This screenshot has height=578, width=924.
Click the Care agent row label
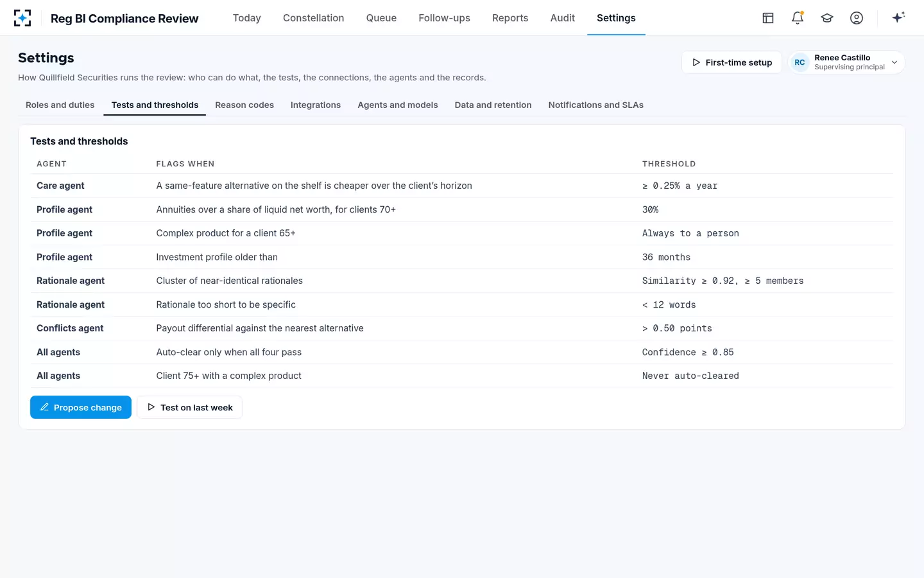pos(60,186)
